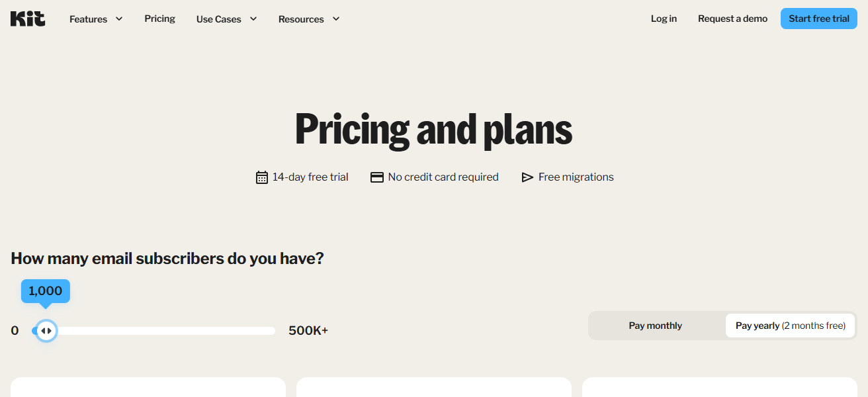Viewport: 868px width, 397px height.
Task: Open the Resources dropdown
Action: [x=300, y=19]
